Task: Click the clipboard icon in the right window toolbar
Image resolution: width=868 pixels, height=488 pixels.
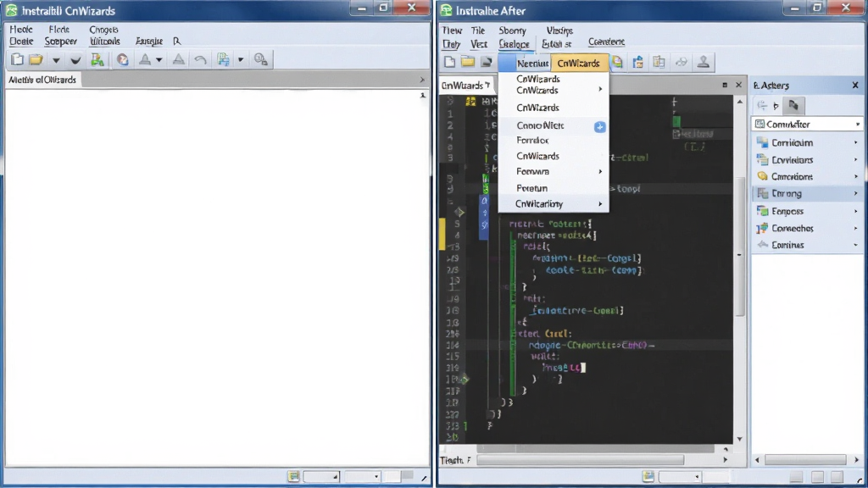Action: click(637, 63)
